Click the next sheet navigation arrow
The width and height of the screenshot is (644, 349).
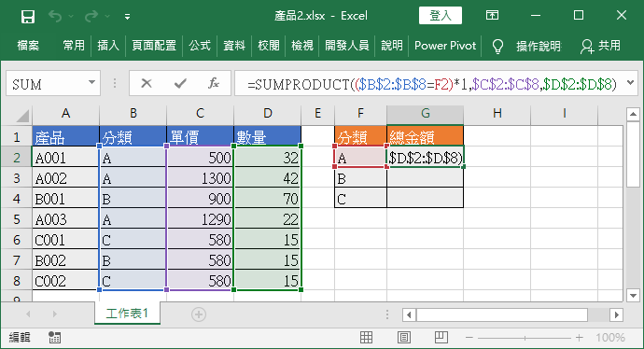click(55, 314)
